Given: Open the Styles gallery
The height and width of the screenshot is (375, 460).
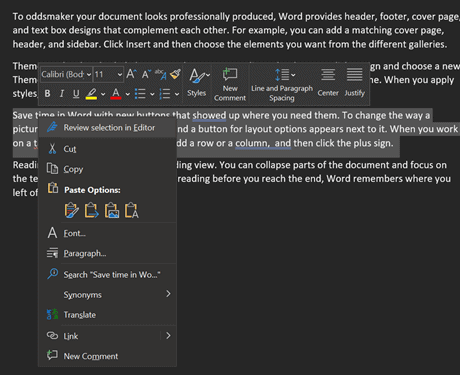Looking at the screenshot, I should (x=199, y=83).
